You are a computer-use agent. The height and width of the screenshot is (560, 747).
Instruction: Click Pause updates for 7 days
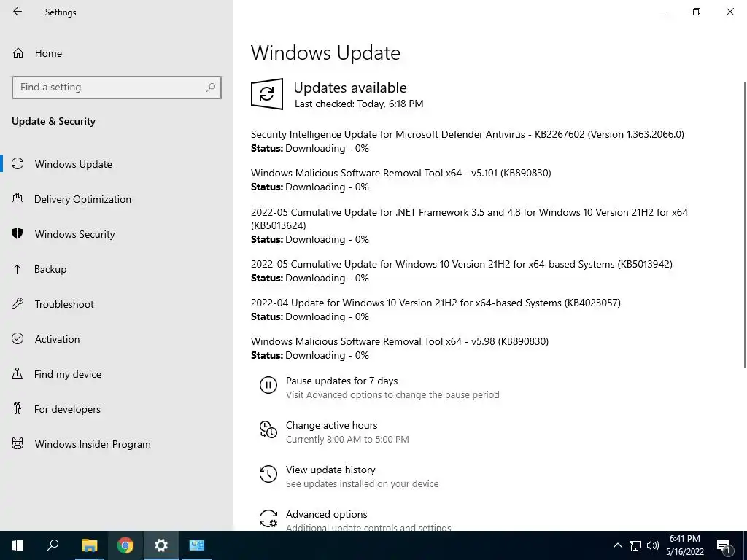[x=341, y=381]
